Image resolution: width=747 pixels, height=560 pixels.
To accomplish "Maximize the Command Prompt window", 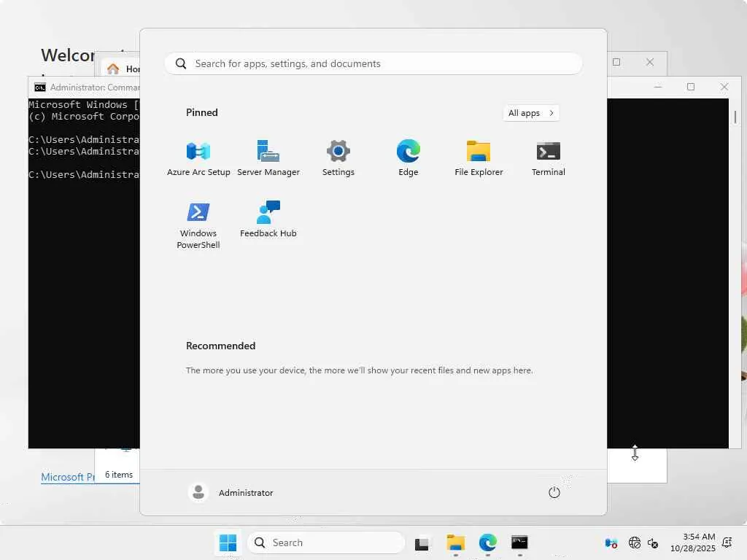I will pos(691,87).
